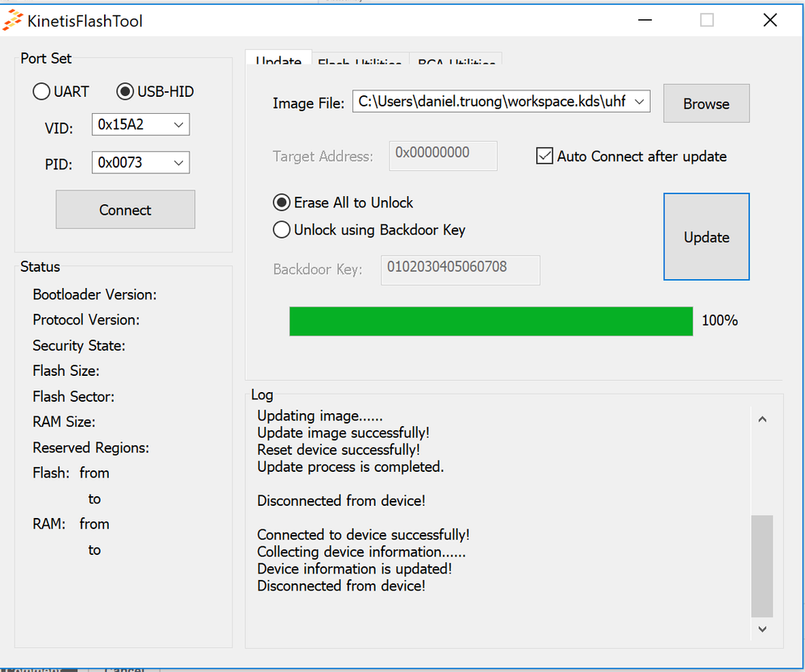Open the PID dropdown list
The height and width of the screenshot is (672, 805).
[x=178, y=163]
